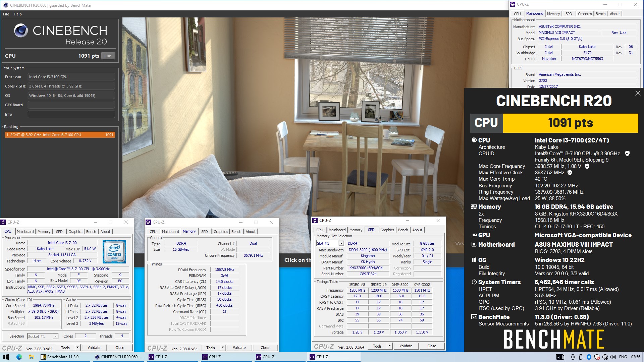Expand Tools dropdown arrow in SPD tab window

[389, 346]
